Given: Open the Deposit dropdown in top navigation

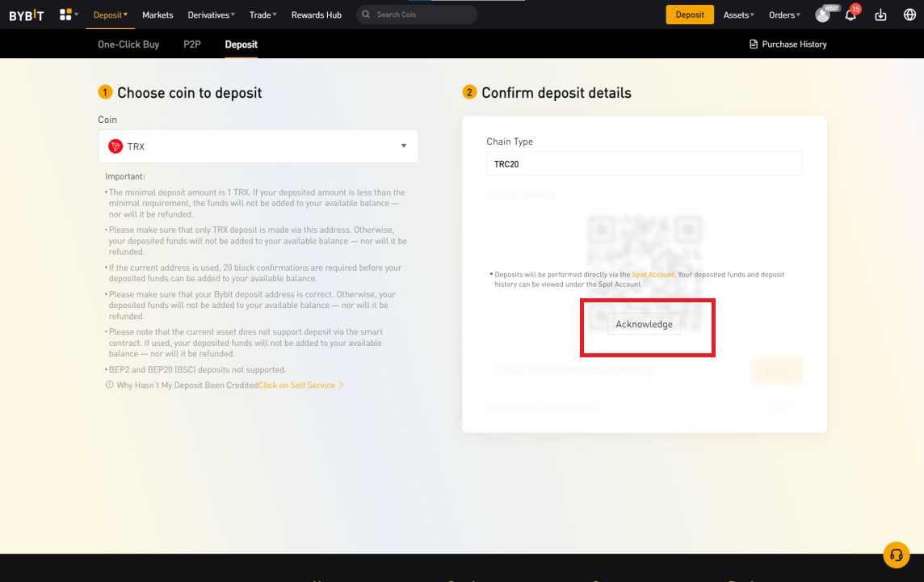Looking at the screenshot, I should (110, 15).
